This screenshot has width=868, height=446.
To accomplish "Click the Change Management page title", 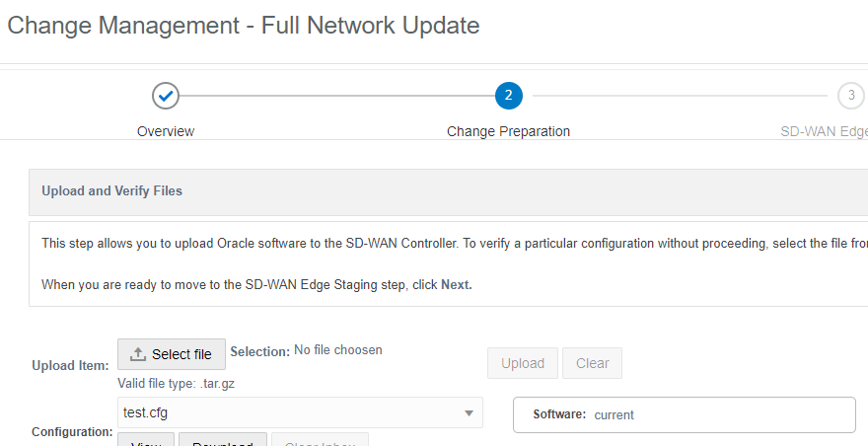I will pos(243,25).
